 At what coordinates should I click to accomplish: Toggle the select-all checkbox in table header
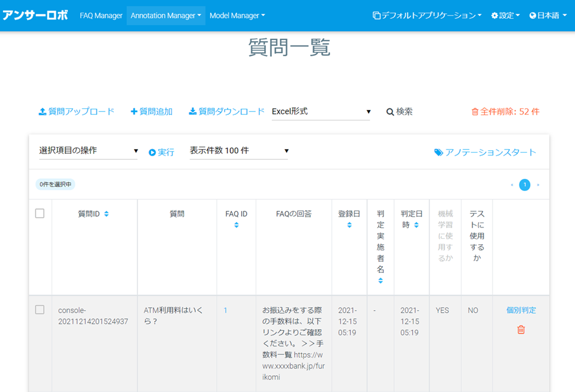tap(40, 213)
